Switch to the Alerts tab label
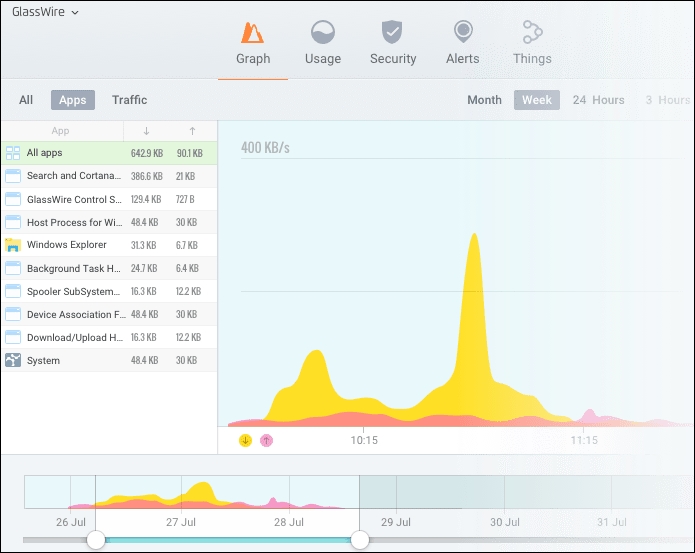 [x=463, y=58]
